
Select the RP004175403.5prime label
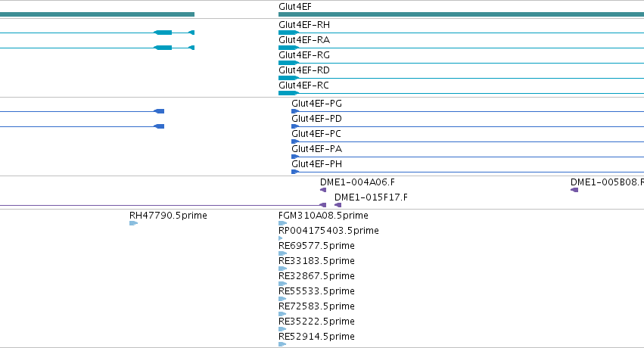point(328,231)
